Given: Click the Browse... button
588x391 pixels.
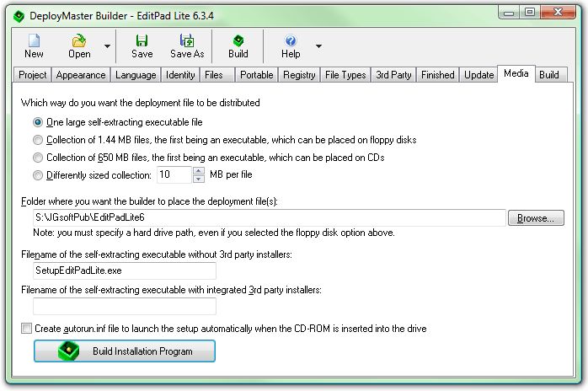Looking at the screenshot, I should 536,218.
